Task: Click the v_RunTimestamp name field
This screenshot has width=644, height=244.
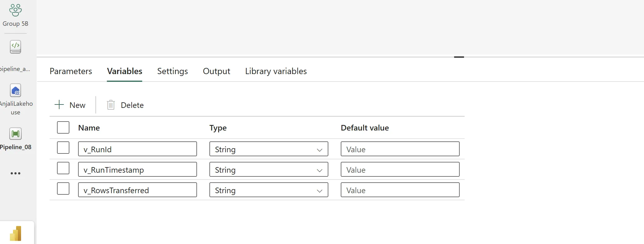Action: (138, 169)
